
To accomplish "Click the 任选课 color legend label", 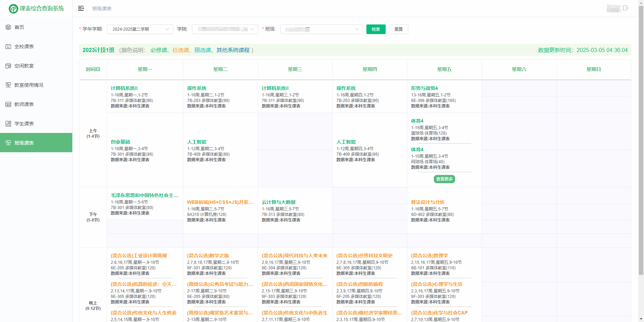I will 181,50.
